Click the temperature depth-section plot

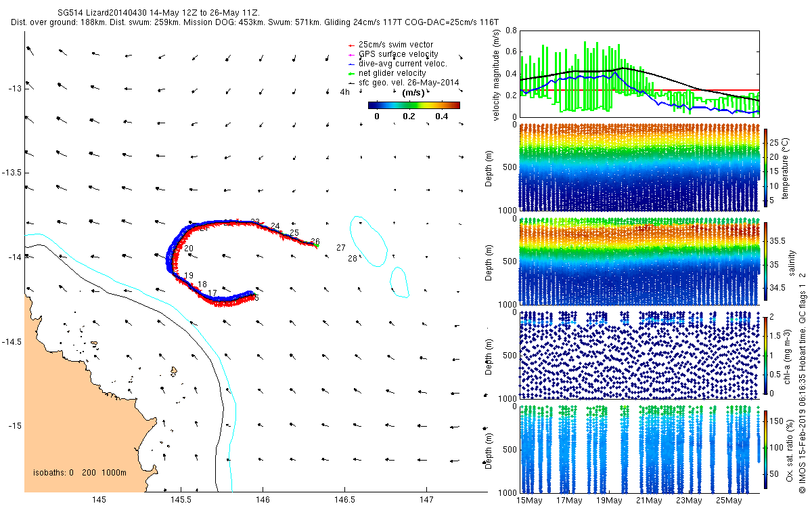coord(639,167)
